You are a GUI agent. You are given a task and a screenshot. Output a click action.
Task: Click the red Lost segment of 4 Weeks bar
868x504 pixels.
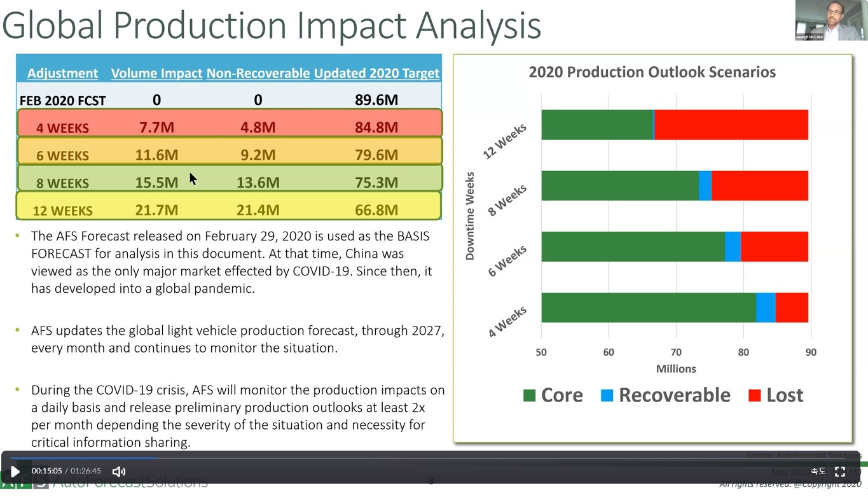click(792, 307)
